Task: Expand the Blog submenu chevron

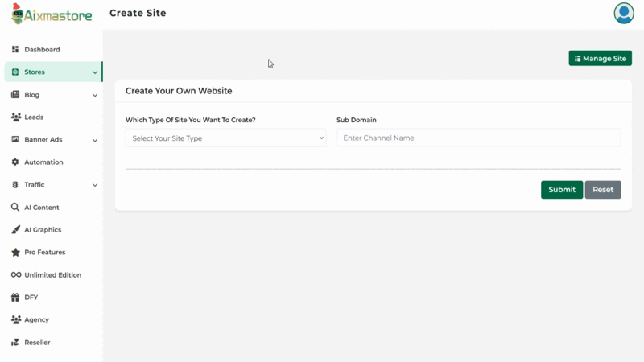Action: pyautogui.click(x=95, y=95)
